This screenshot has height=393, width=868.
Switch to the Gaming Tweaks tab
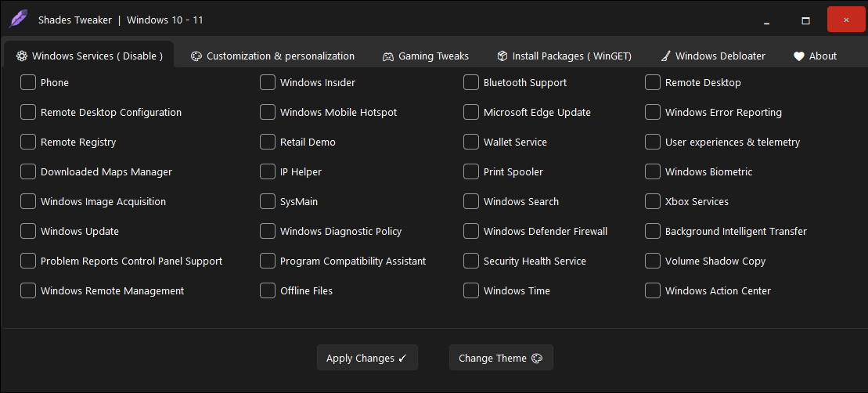click(x=426, y=56)
